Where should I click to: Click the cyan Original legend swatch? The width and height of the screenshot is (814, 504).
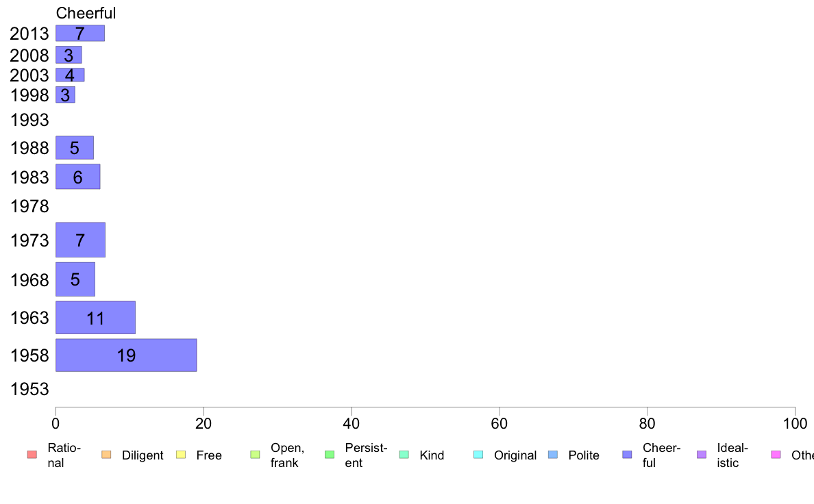click(478, 455)
